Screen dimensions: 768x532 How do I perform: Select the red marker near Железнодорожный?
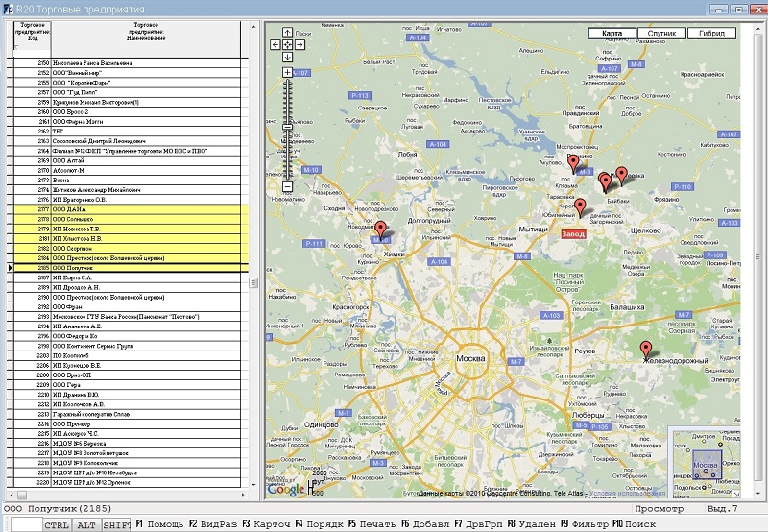(x=646, y=349)
